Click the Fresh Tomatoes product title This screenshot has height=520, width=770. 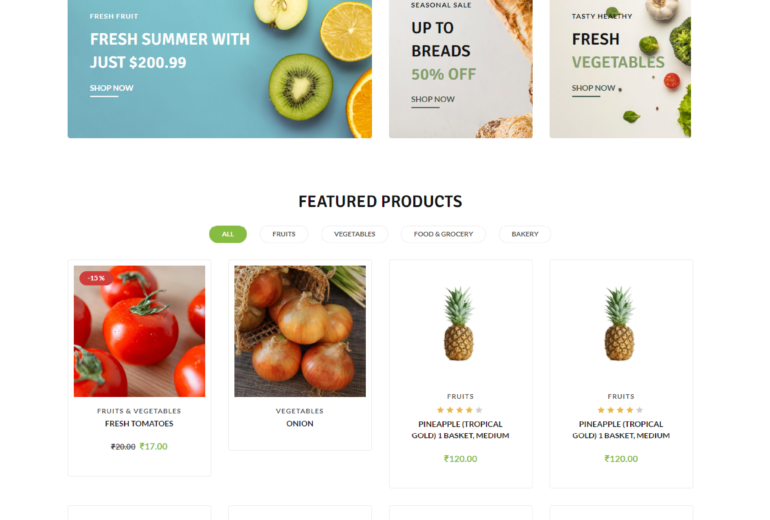tap(139, 424)
